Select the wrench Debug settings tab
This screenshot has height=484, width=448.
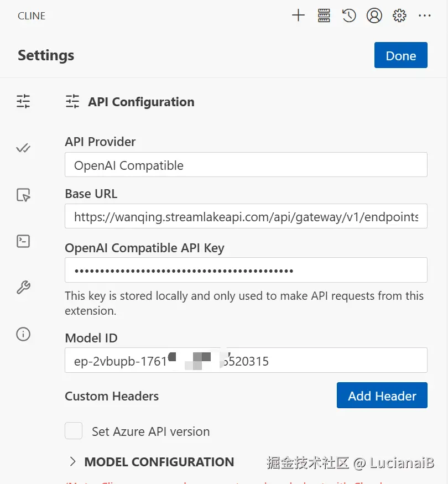coord(23,288)
